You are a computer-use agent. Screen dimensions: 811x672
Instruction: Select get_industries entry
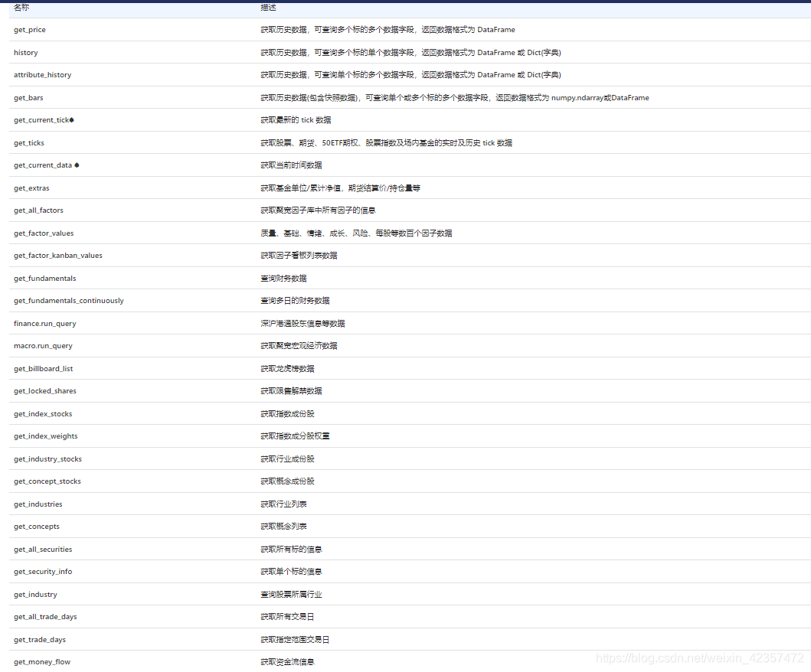tap(38, 504)
